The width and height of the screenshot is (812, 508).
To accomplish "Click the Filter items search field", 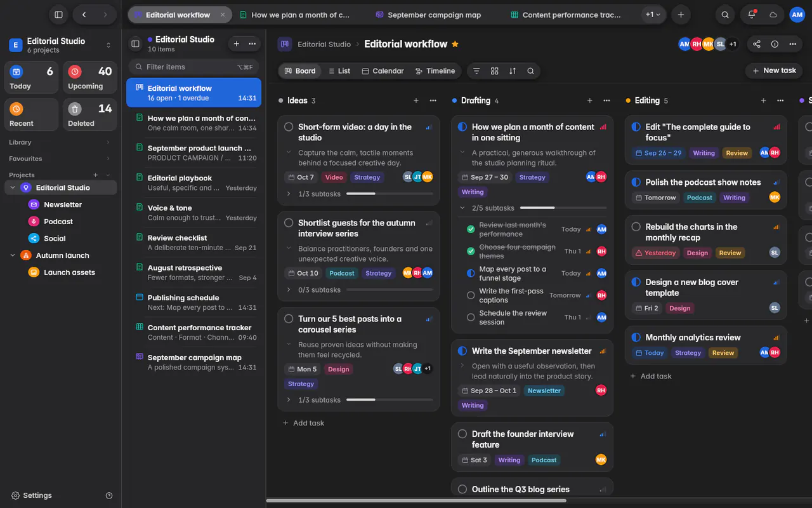I will [x=193, y=67].
